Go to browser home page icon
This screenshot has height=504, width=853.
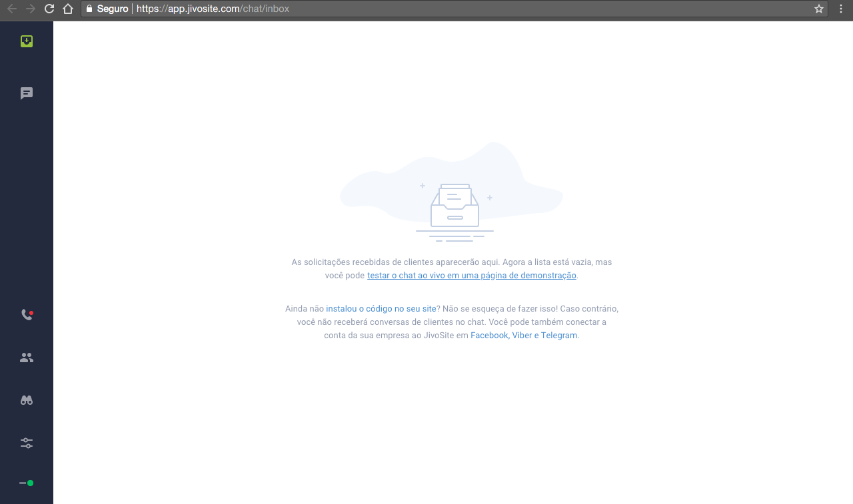tap(67, 9)
